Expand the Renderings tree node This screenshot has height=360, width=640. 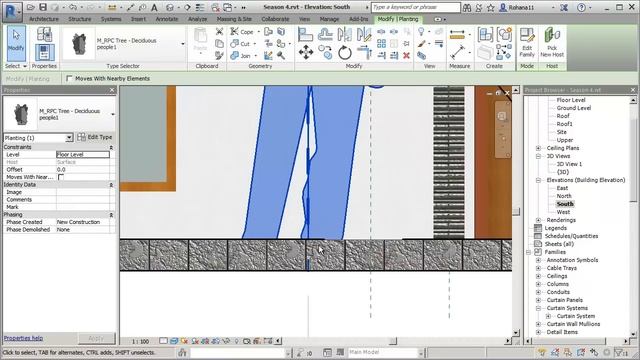click(x=538, y=220)
